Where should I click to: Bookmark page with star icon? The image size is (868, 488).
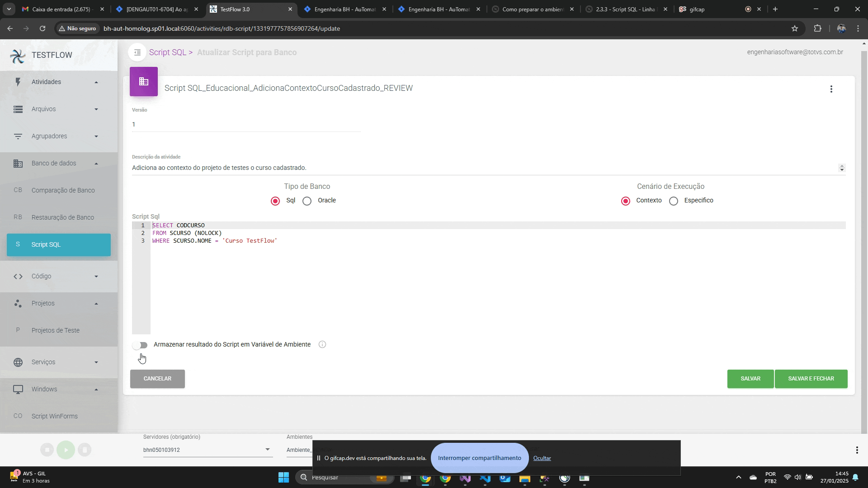tap(795, 28)
